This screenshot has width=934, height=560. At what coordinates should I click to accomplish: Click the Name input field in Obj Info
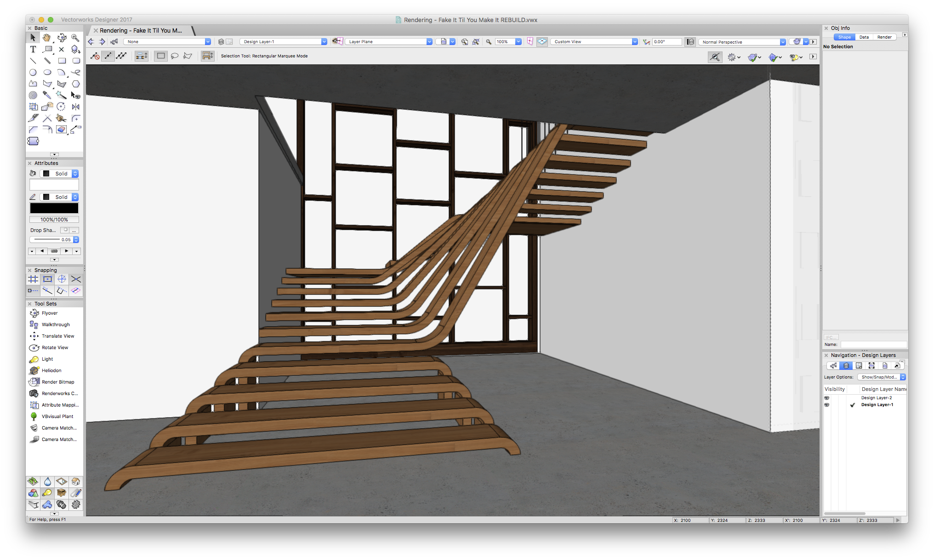click(872, 345)
